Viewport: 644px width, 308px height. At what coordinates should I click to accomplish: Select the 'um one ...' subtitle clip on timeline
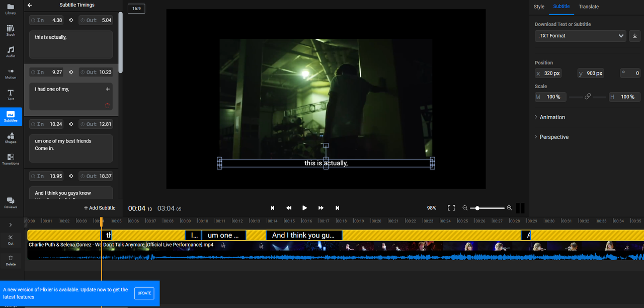point(224,235)
